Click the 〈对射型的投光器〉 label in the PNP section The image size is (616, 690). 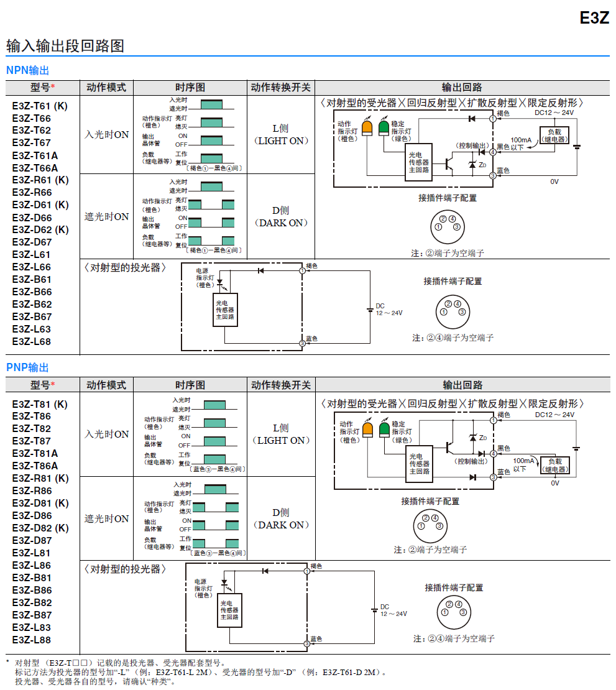point(126,569)
